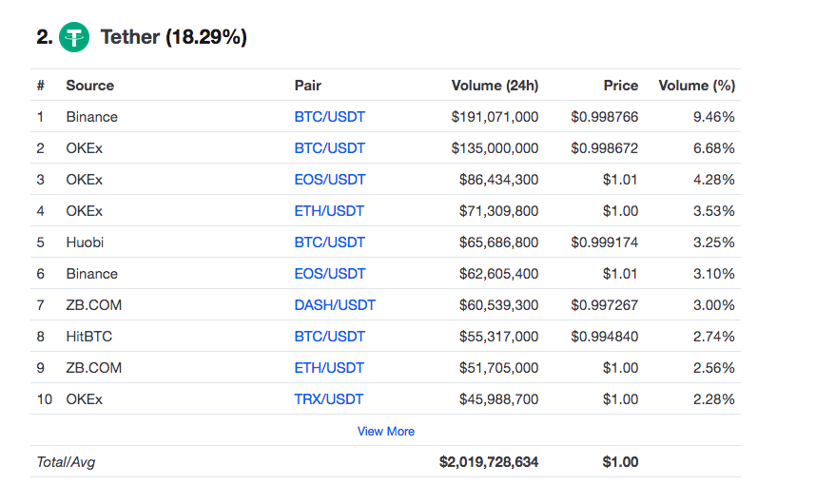Viewport: 835px width, 504px height.
Task: Select OKEx source in row 3
Action: [84, 180]
